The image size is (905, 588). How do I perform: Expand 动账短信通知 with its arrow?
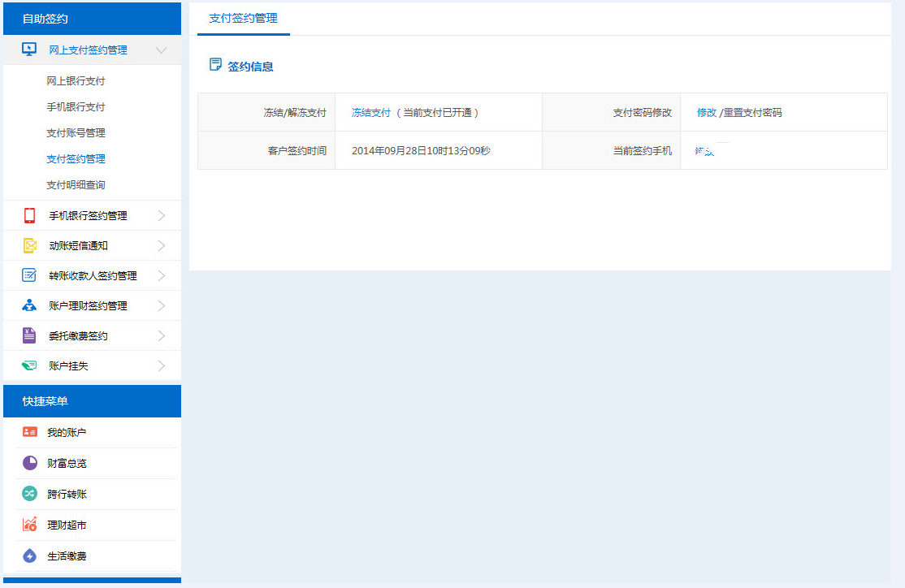[161, 245]
